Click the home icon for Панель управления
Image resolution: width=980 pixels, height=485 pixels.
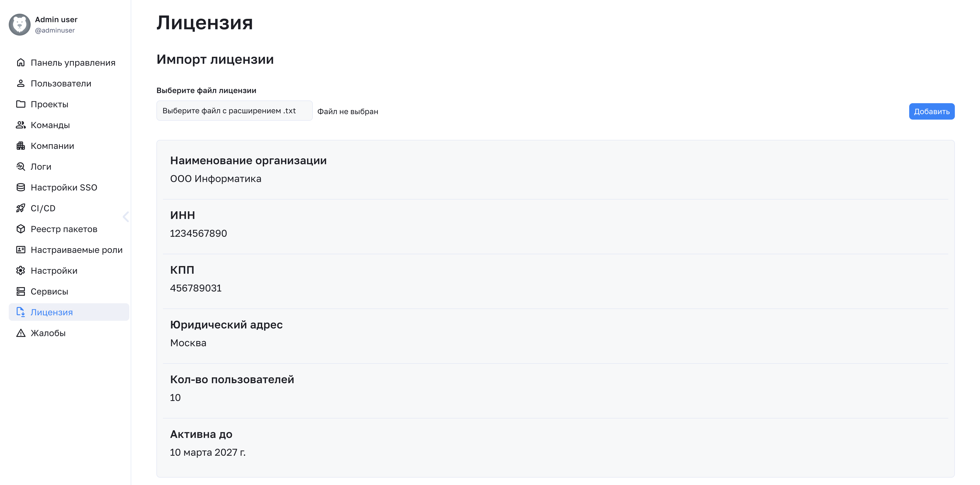point(21,62)
